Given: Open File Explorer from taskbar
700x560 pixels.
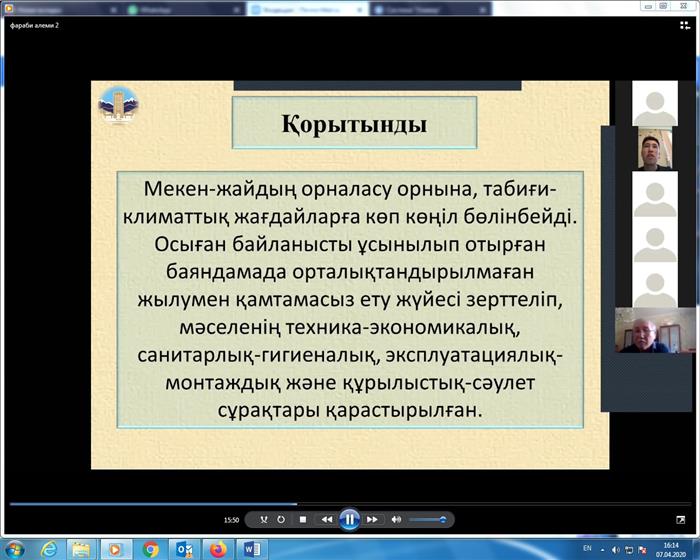Looking at the screenshot, I should pos(83,549).
